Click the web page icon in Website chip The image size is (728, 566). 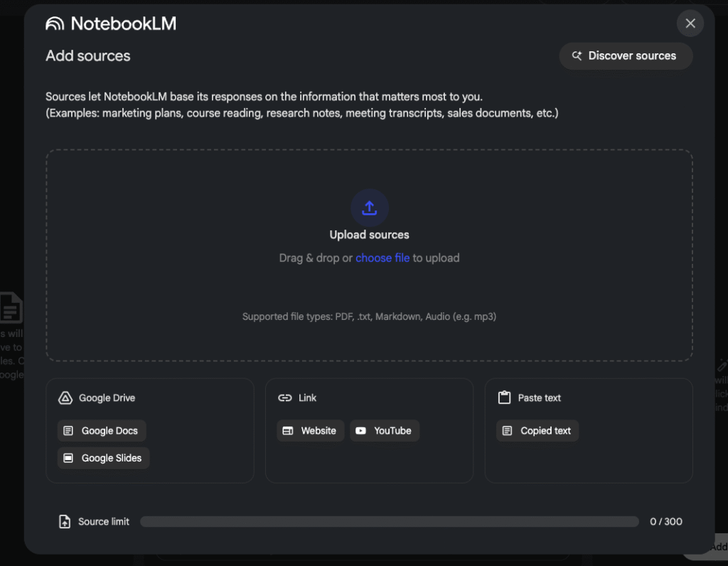[288, 431]
